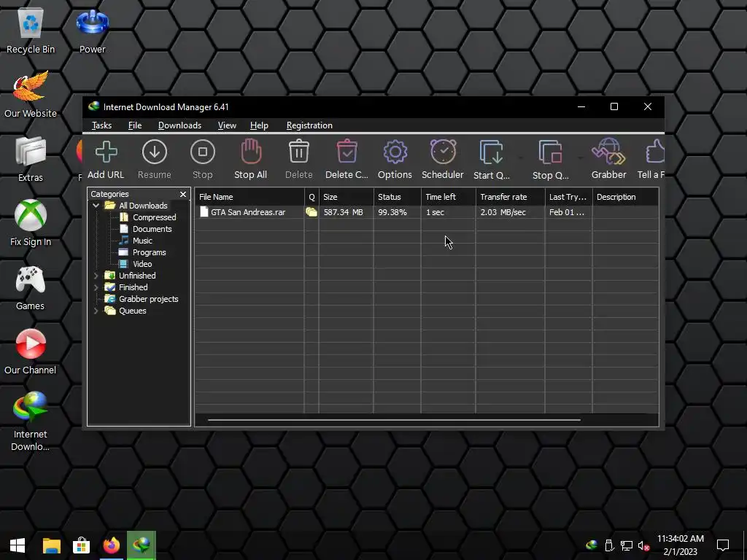
Task: Open the Start Queue dropdown arrow
Action: 520,157
